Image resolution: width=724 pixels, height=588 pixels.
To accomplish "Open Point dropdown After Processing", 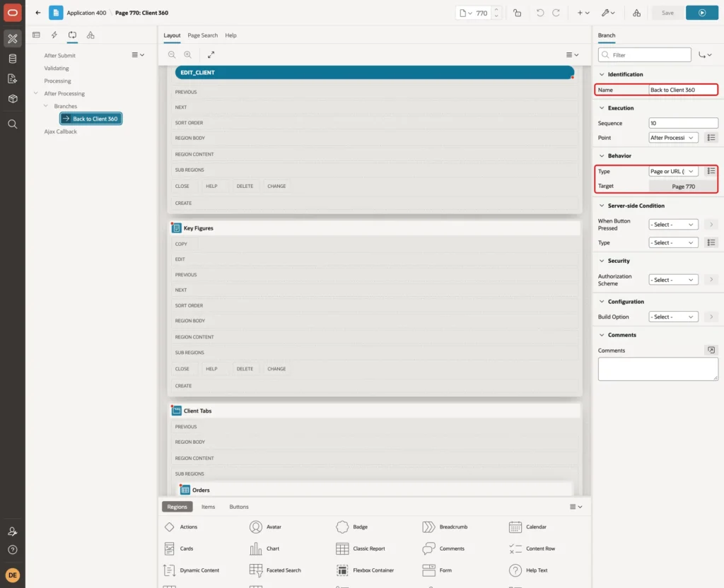I will [x=673, y=138].
